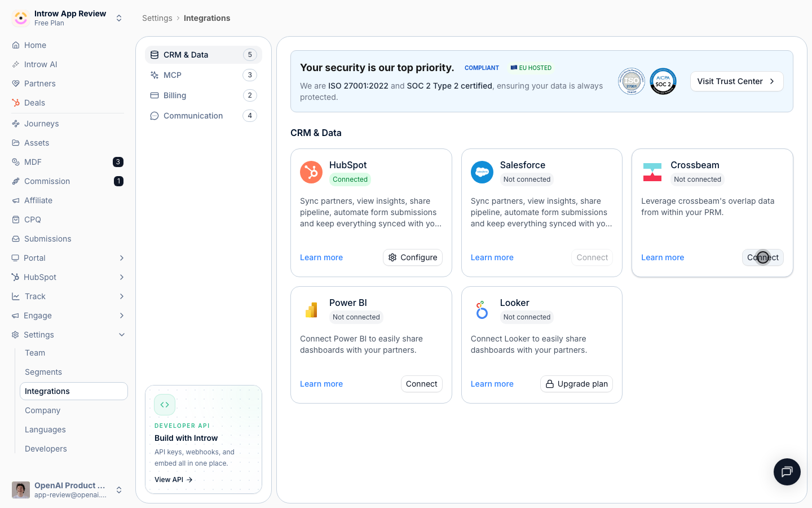Open Introw AI page
The height and width of the screenshot is (508, 812).
coord(68,64)
